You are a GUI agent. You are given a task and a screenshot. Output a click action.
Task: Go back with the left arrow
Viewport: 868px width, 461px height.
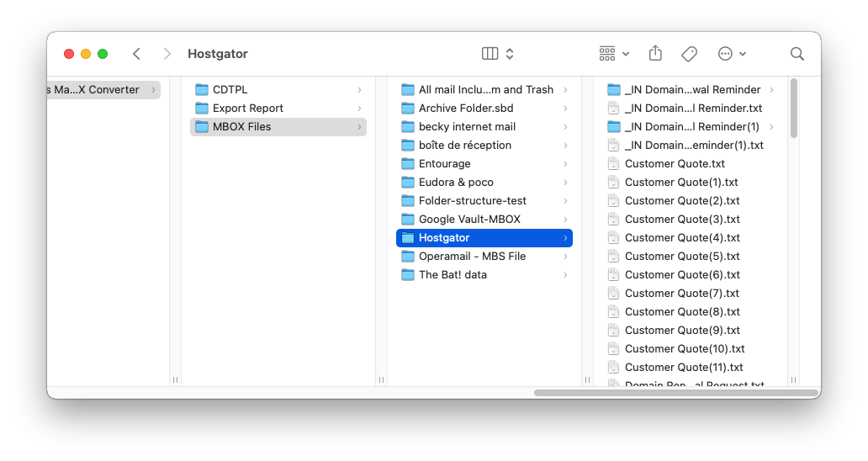137,54
